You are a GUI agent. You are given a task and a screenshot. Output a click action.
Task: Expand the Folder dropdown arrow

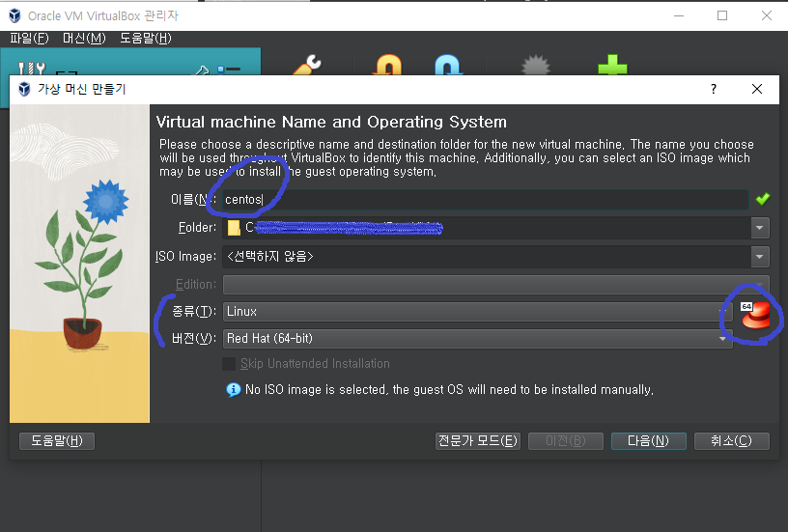760,228
